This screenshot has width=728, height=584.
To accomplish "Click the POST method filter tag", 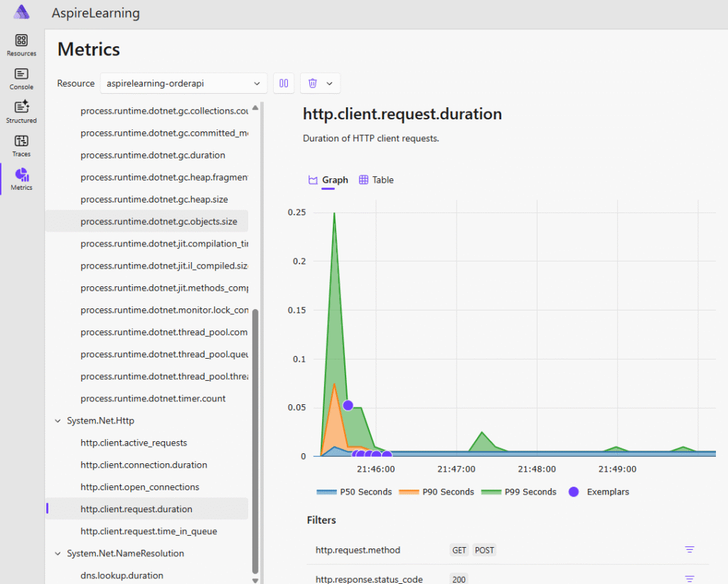I will pos(484,550).
